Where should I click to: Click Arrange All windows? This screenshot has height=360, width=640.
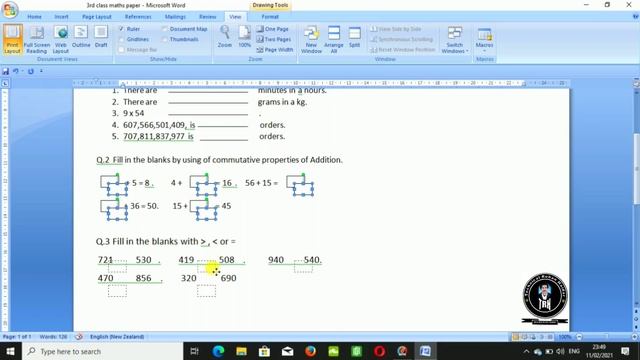point(334,39)
